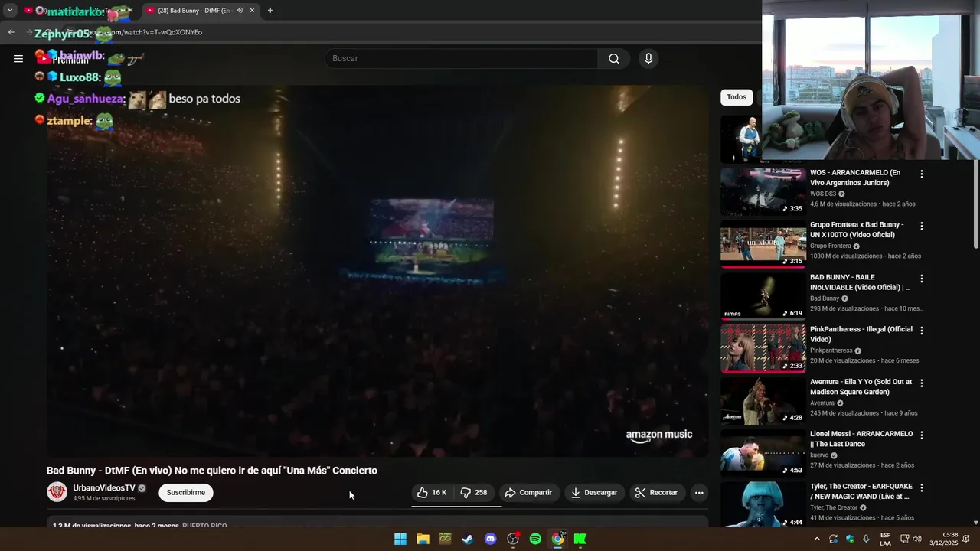The image size is (980, 551).
Task: Open a new browser tab
Action: click(270, 11)
